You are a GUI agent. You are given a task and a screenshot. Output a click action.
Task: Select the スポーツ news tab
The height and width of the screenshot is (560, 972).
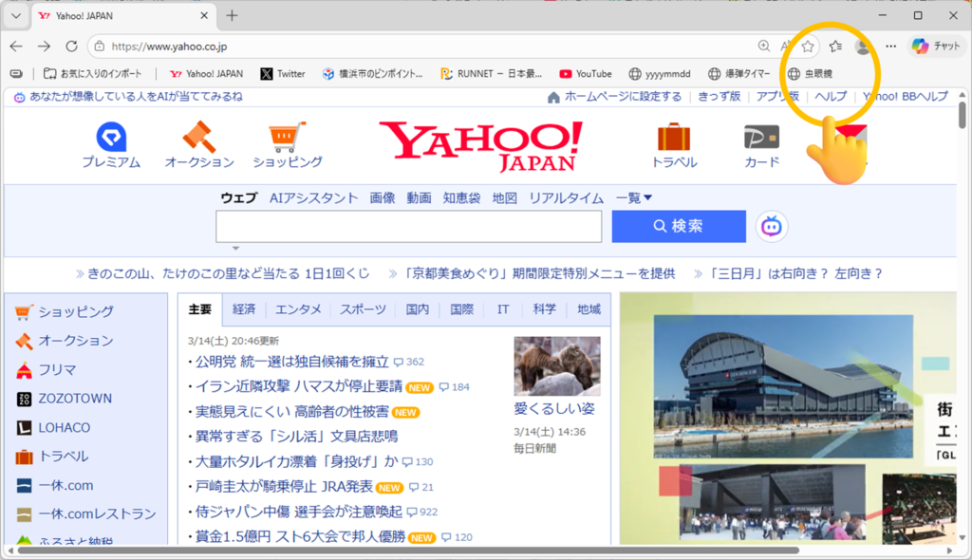click(x=363, y=309)
